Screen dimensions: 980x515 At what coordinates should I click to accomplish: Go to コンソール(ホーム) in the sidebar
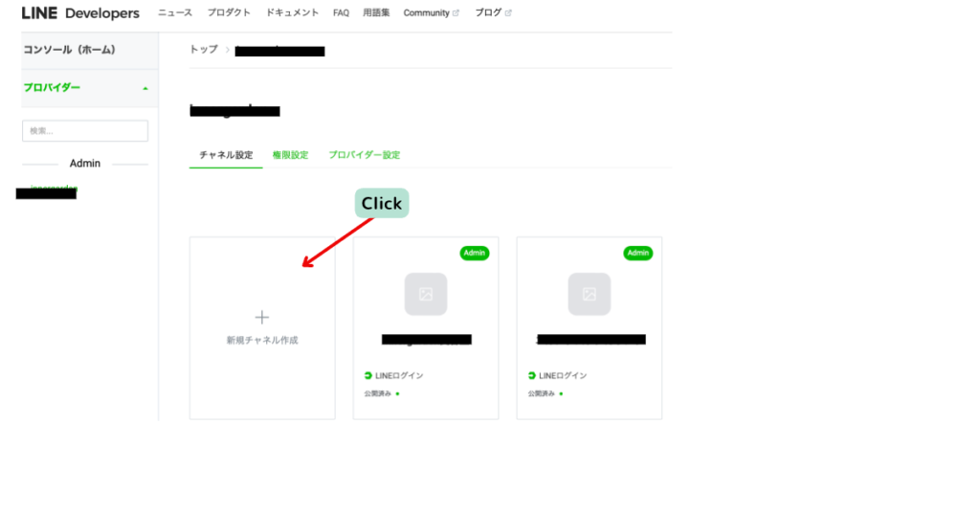pyautogui.click(x=69, y=50)
